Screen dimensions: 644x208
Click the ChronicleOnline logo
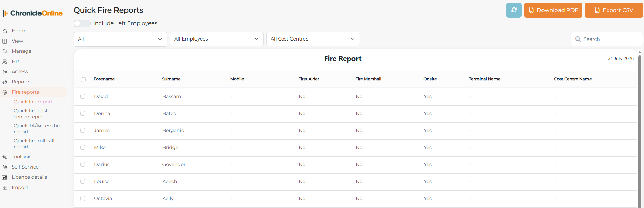coord(33,13)
